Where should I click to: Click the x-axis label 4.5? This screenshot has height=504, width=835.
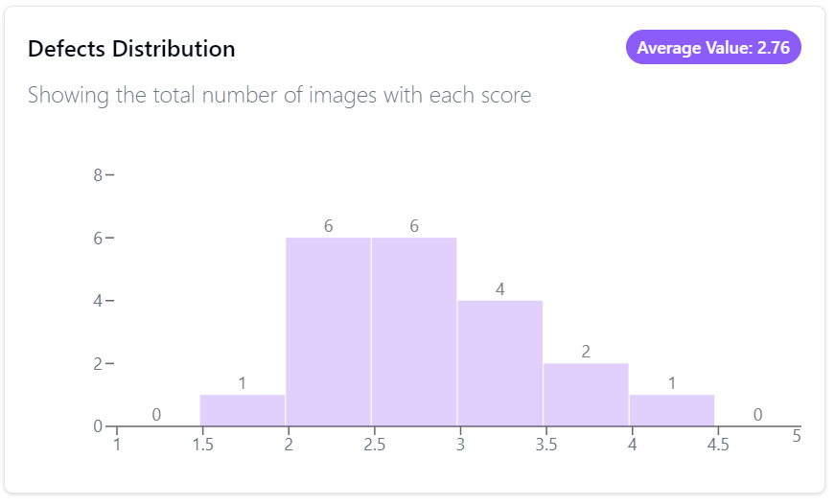718,445
